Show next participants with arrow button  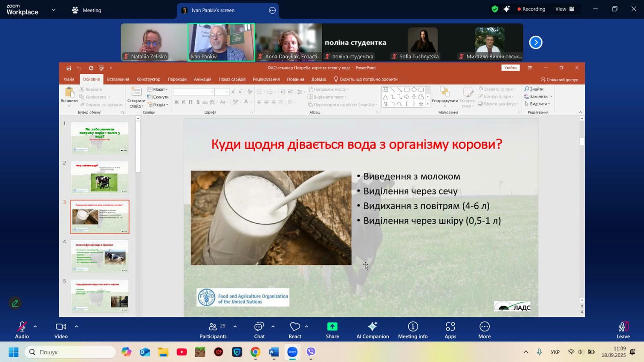pyautogui.click(x=536, y=43)
